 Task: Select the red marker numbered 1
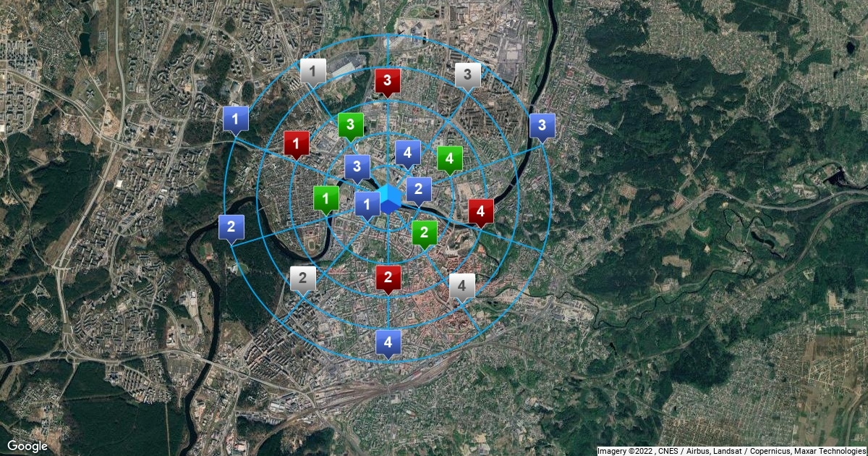[x=297, y=143]
